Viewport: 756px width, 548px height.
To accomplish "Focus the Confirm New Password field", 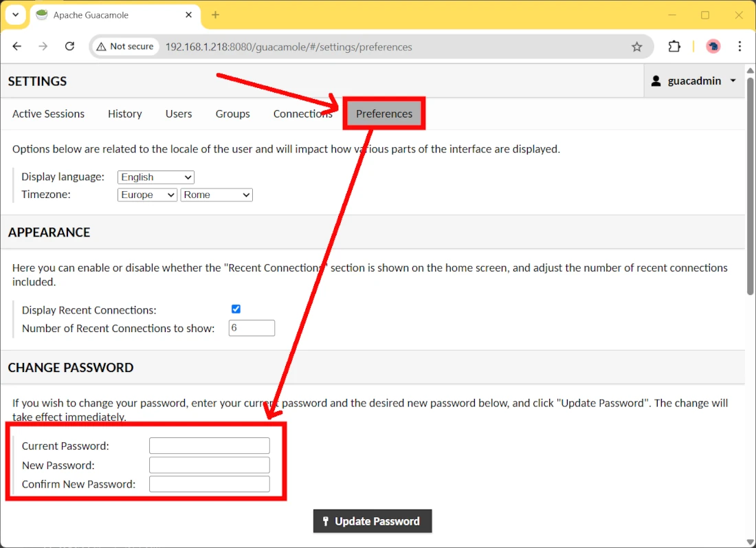I will pyautogui.click(x=209, y=484).
